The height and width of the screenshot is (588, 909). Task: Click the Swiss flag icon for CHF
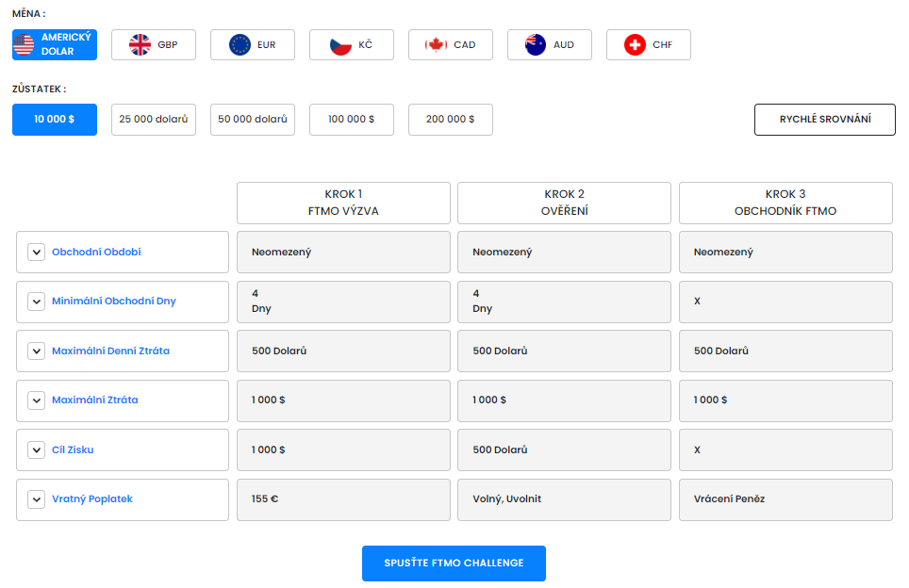point(636,44)
